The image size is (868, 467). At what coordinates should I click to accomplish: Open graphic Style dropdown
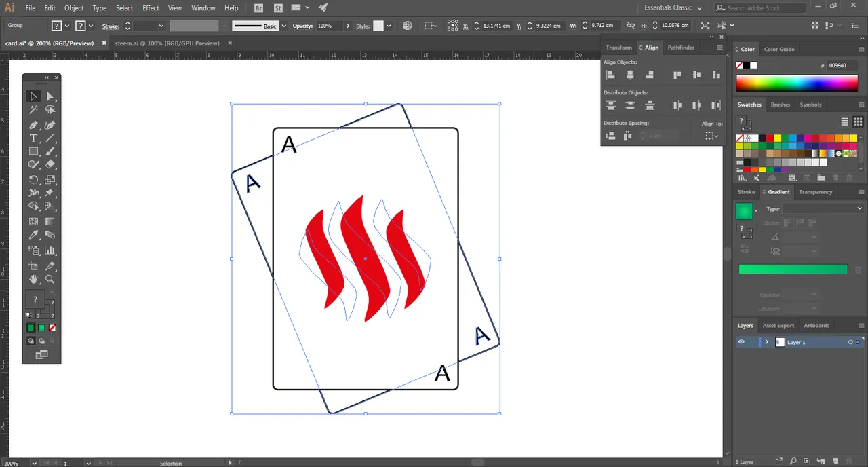389,26
